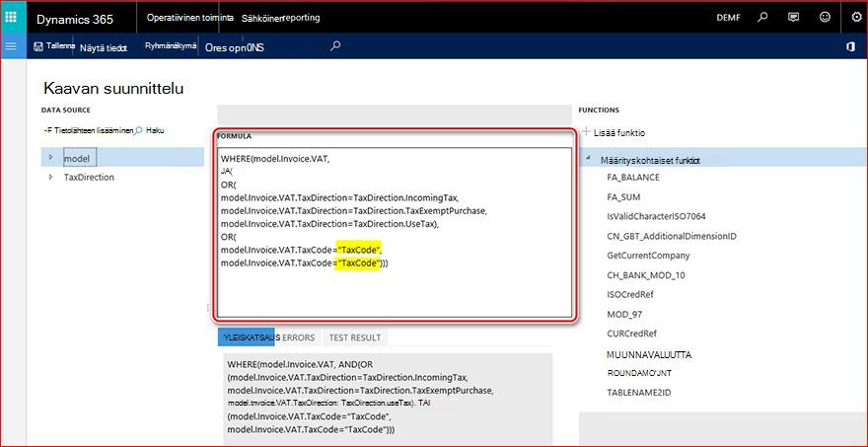This screenshot has height=447, width=868.
Task: Expand the TaxDirection data source node
Action: click(51, 178)
